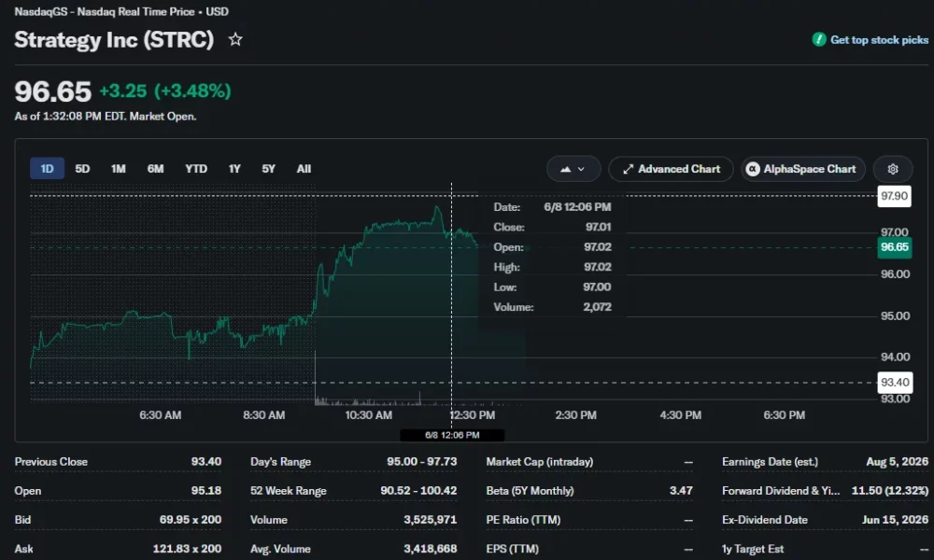This screenshot has width=934, height=560.
Task: Switch chart to YTD range
Action: point(196,169)
